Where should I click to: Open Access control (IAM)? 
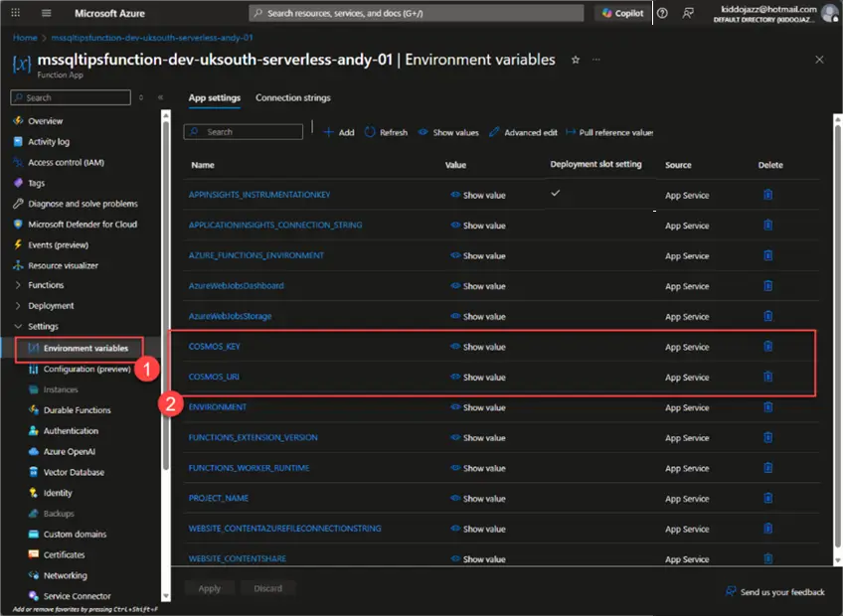pyautogui.click(x=67, y=162)
